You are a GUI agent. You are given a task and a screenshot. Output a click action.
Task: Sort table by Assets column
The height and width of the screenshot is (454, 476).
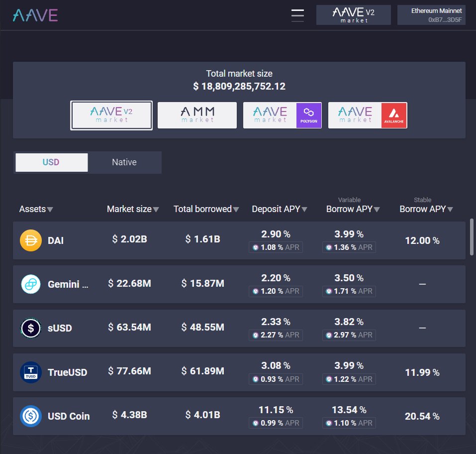(x=36, y=209)
